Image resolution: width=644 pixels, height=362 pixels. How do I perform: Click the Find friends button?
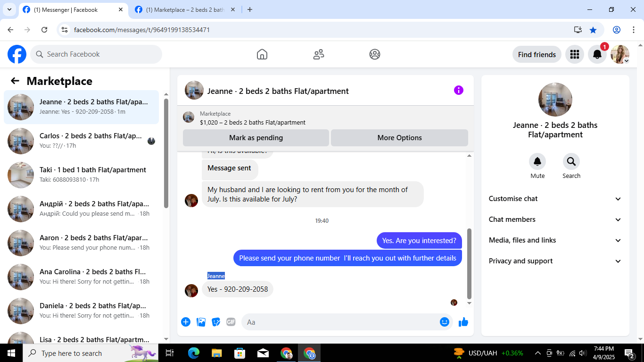(537, 54)
